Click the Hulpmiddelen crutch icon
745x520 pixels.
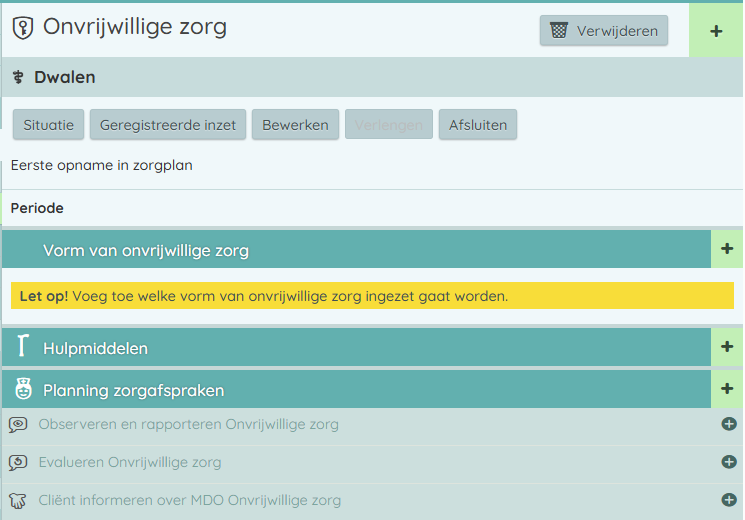pos(22,348)
